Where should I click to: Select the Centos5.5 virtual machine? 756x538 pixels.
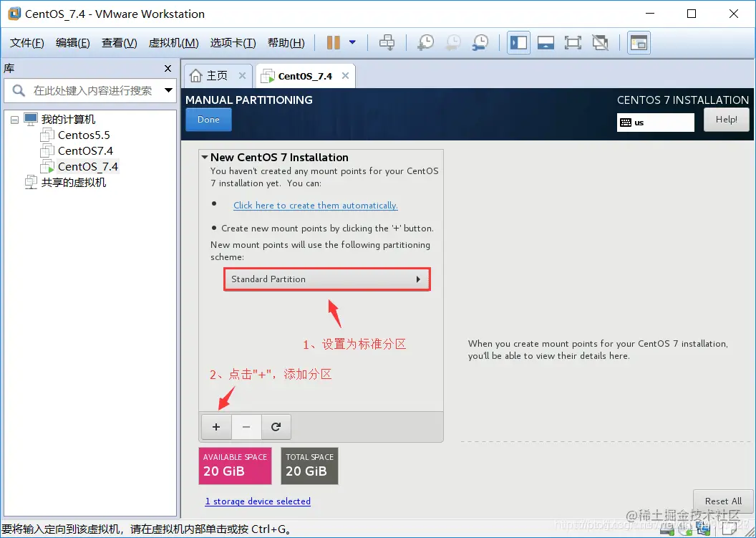tap(84, 135)
